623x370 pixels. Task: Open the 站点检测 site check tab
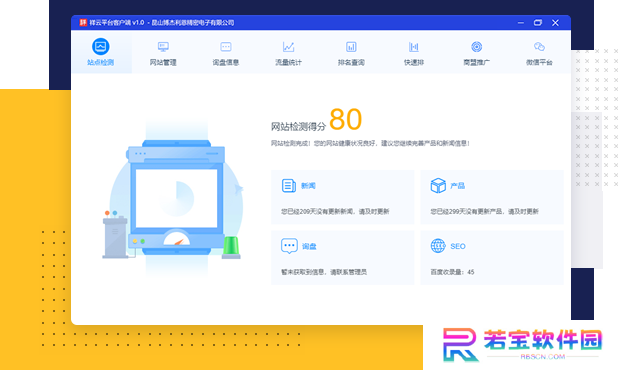(101, 52)
